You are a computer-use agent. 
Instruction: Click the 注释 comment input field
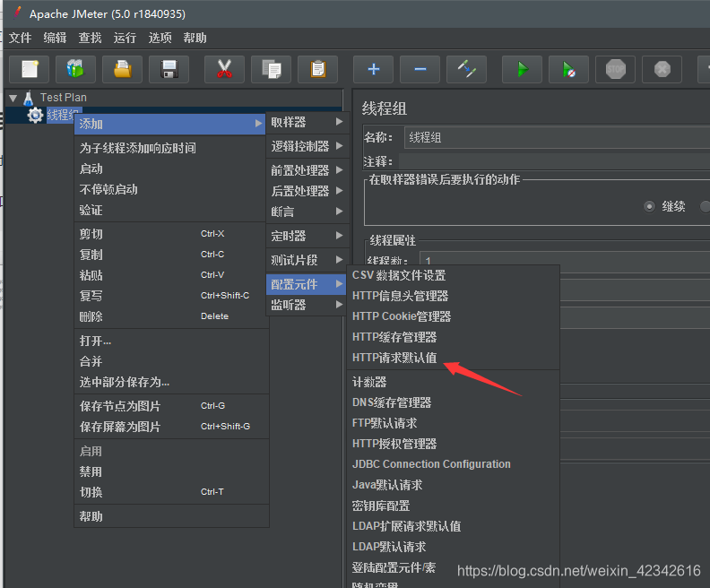tap(554, 161)
